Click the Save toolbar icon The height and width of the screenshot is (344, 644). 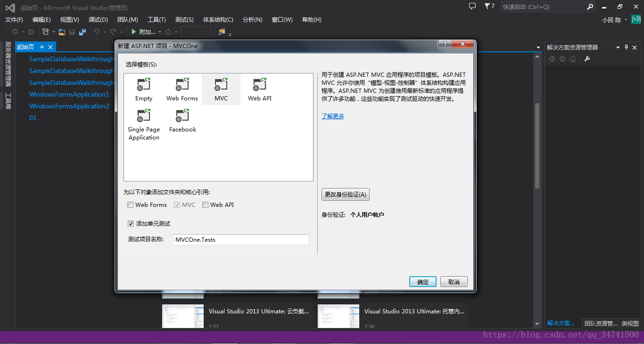coord(72,32)
